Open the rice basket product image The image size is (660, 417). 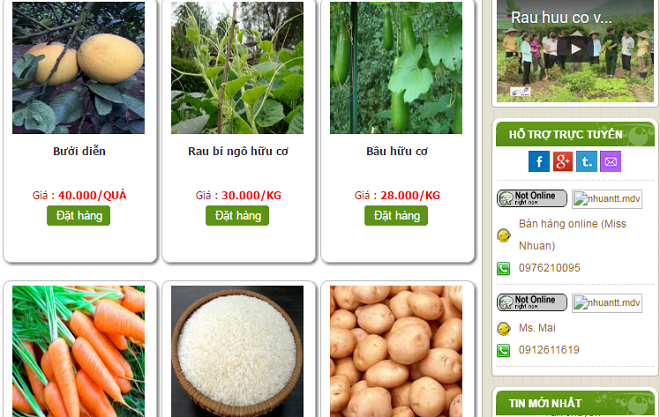point(237,351)
